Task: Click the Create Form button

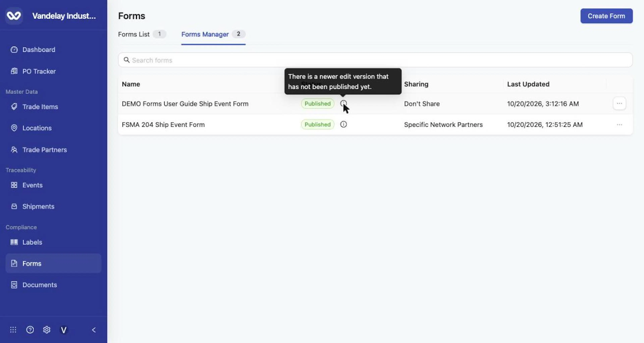Action: point(606,16)
